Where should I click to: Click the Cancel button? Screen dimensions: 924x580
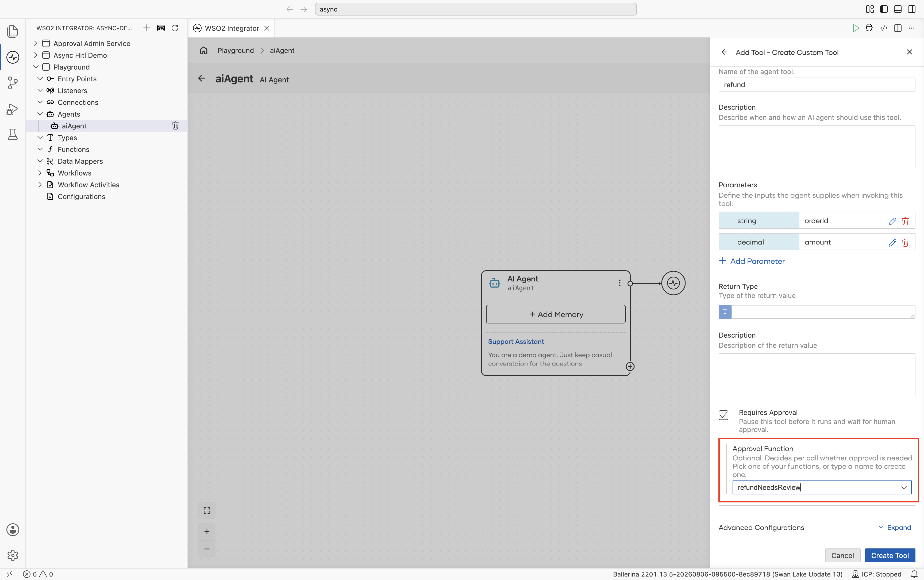click(x=842, y=555)
